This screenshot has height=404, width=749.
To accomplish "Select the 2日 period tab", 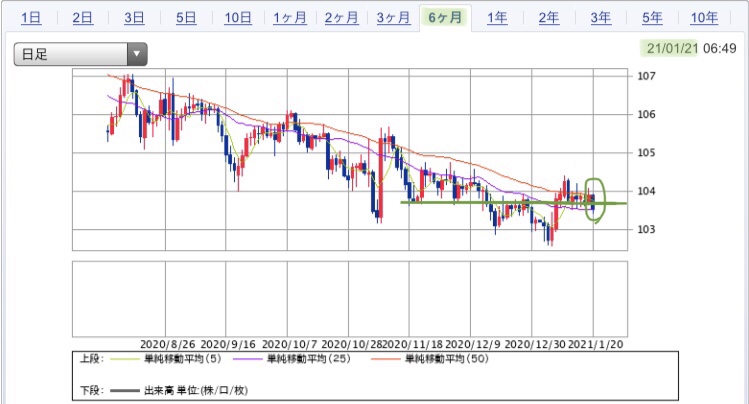I will (x=83, y=17).
